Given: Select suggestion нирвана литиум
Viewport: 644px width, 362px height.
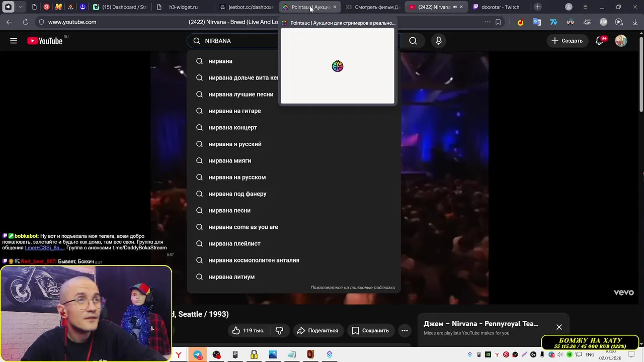Looking at the screenshot, I should (293, 277).
